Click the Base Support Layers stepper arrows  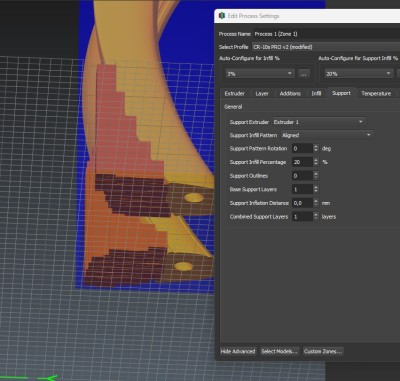tap(316, 189)
